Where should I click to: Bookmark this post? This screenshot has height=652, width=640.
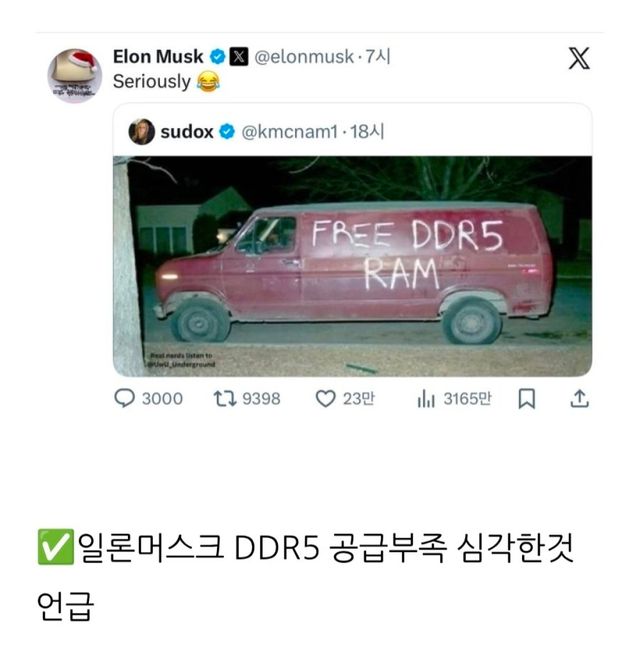526,398
